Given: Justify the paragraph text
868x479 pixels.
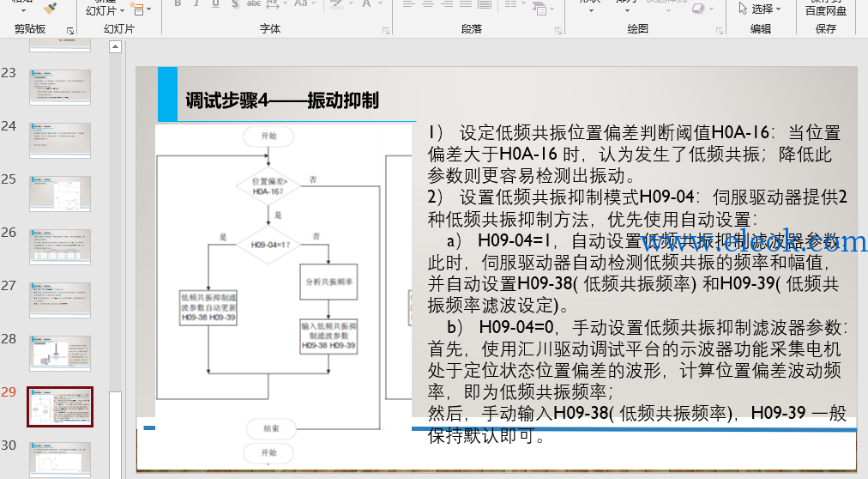Looking at the screenshot, I should click(x=466, y=4).
